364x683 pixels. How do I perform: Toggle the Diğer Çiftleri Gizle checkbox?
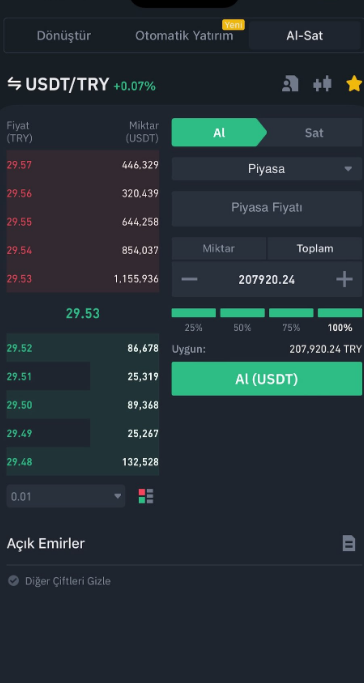[x=13, y=581]
